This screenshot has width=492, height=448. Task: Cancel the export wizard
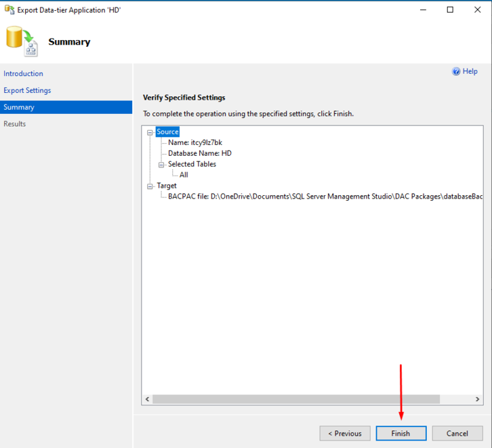(457, 433)
